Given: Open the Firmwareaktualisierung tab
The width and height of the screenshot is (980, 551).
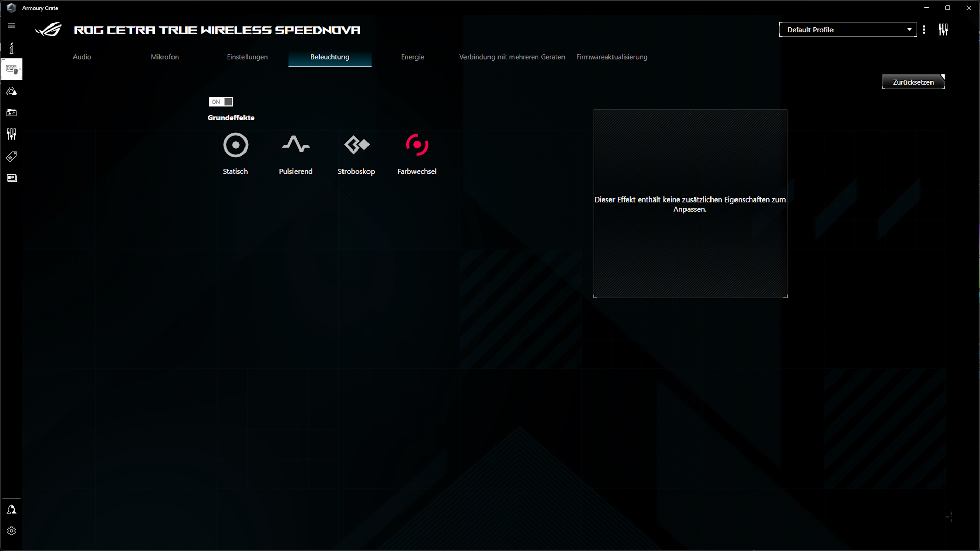Looking at the screenshot, I should [x=611, y=57].
